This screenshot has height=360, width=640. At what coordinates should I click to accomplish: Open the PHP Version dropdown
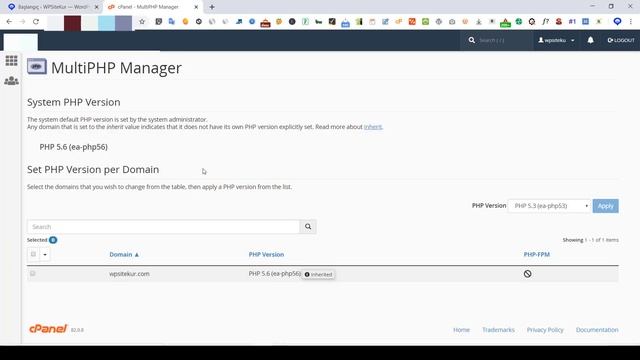549,206
